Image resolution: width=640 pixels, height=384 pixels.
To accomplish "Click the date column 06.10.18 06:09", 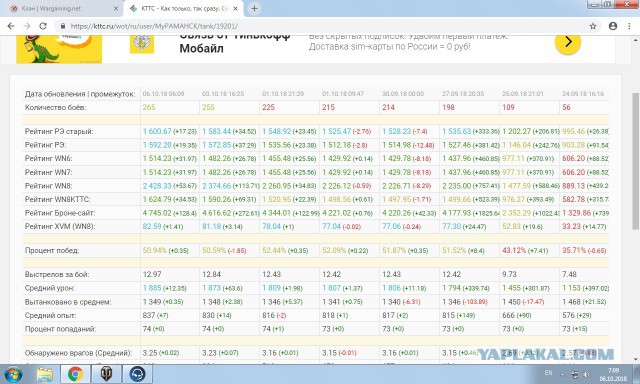I will 163,94.
